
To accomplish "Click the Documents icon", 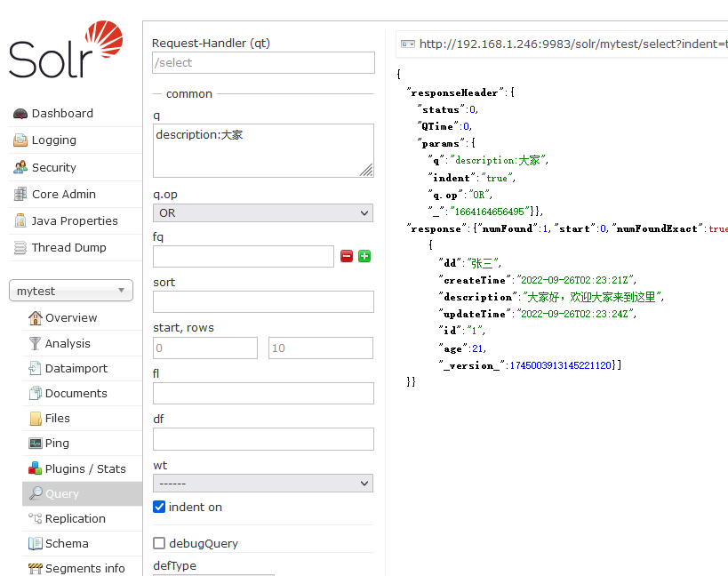I will tap(35, 394).
